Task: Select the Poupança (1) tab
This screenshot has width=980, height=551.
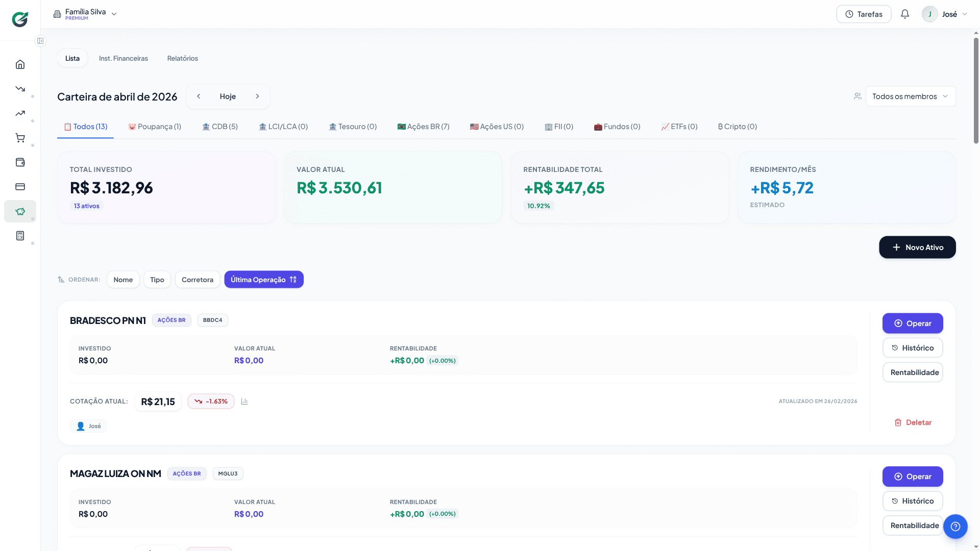Action: click(155, 127)
